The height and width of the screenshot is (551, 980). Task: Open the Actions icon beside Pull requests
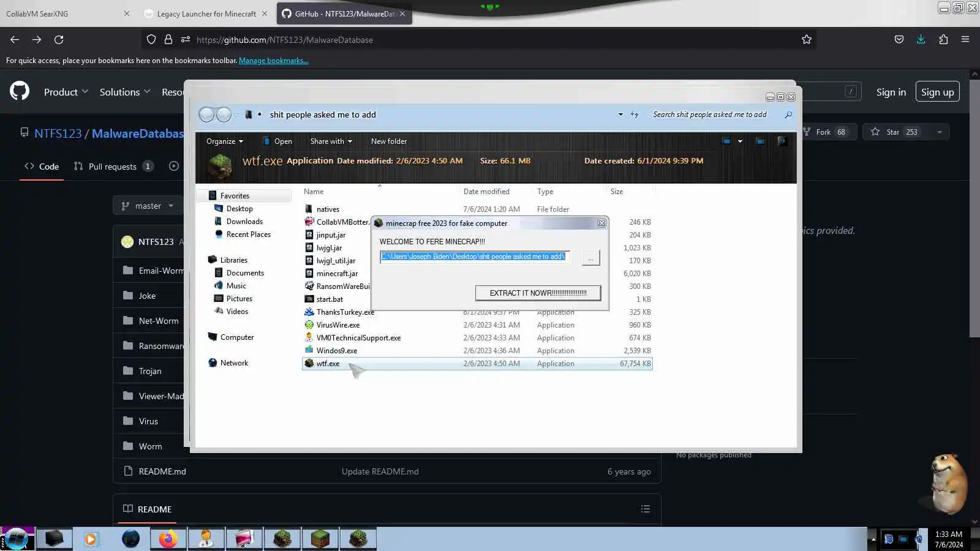tap(174, 166)
